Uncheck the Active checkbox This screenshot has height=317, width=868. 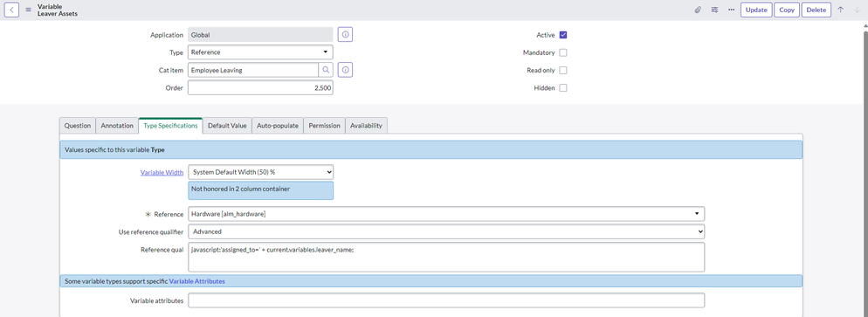(x=563, y=35)
